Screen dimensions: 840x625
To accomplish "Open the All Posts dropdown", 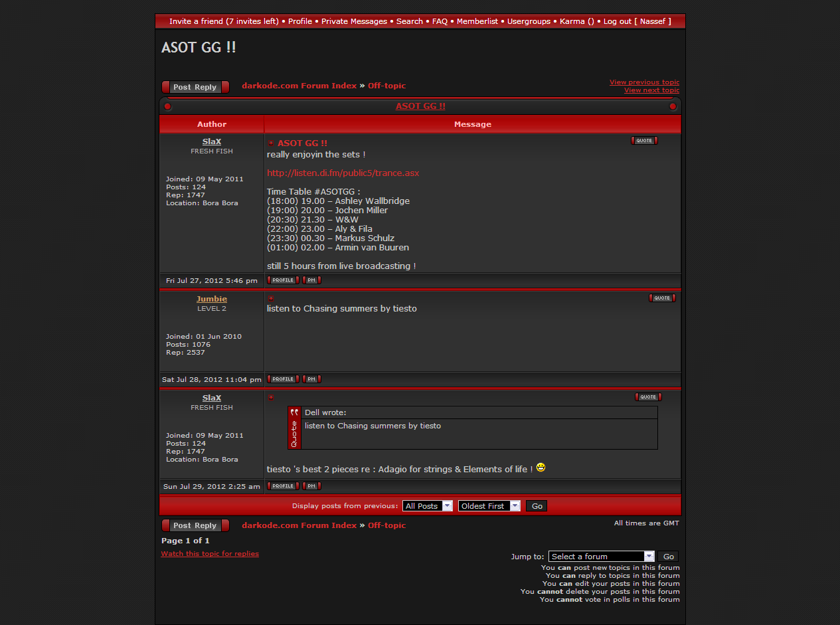I will tap(427, 506).
